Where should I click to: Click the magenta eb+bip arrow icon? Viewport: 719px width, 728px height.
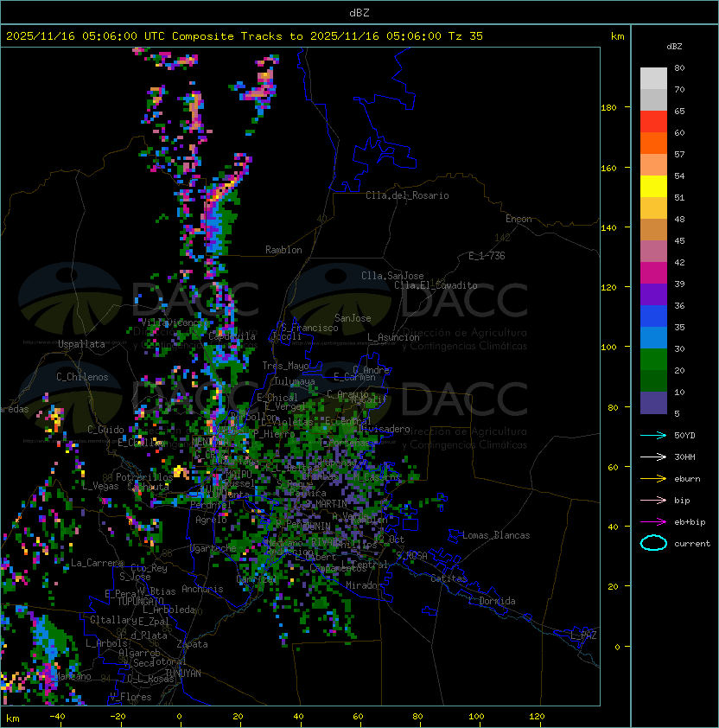point(653,522)
